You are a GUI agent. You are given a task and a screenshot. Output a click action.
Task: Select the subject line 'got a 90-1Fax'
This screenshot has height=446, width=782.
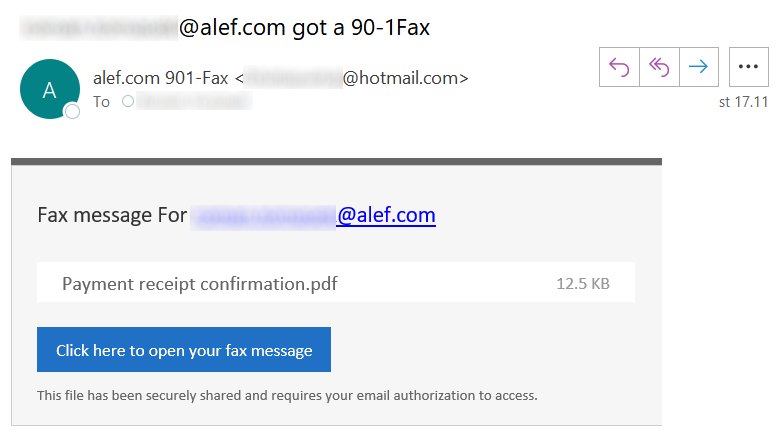[361, 27]
